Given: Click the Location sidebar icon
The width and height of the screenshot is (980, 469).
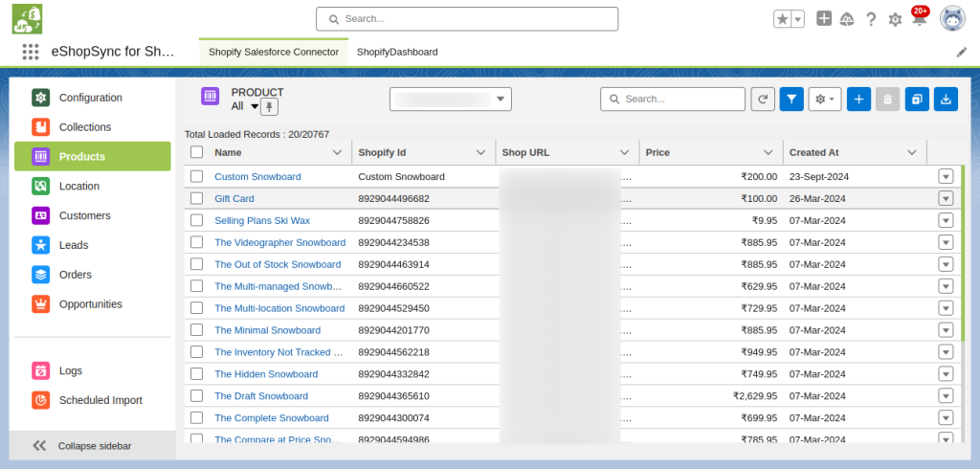Looking at the screenshot, I should point(40,186).
